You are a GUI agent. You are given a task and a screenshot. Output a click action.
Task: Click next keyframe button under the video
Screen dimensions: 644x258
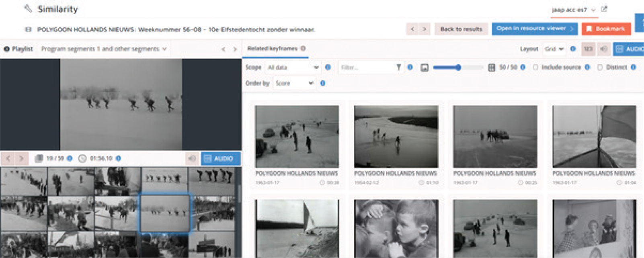pyautogui.click(x=21, y=158)
